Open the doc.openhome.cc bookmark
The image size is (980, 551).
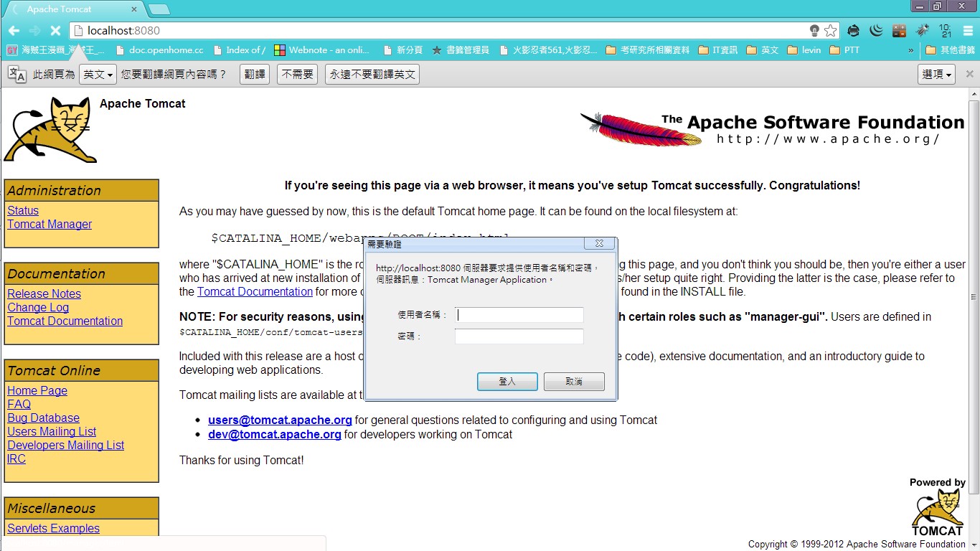click(159, 50)
